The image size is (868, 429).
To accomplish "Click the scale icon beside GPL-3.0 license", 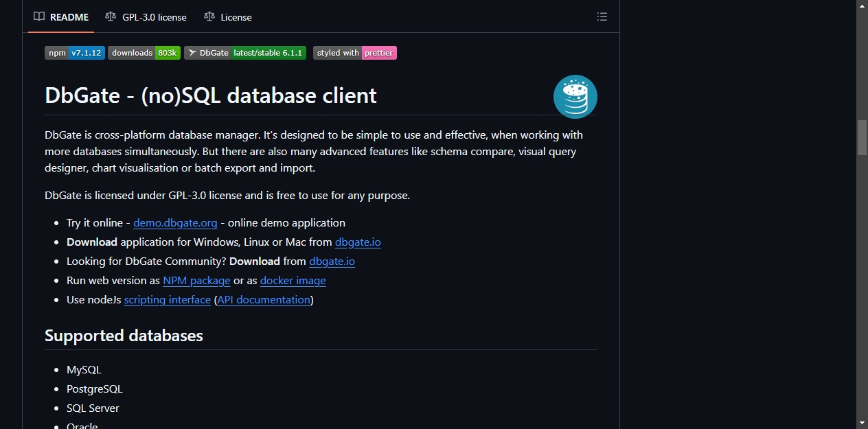I will point(111,16).
